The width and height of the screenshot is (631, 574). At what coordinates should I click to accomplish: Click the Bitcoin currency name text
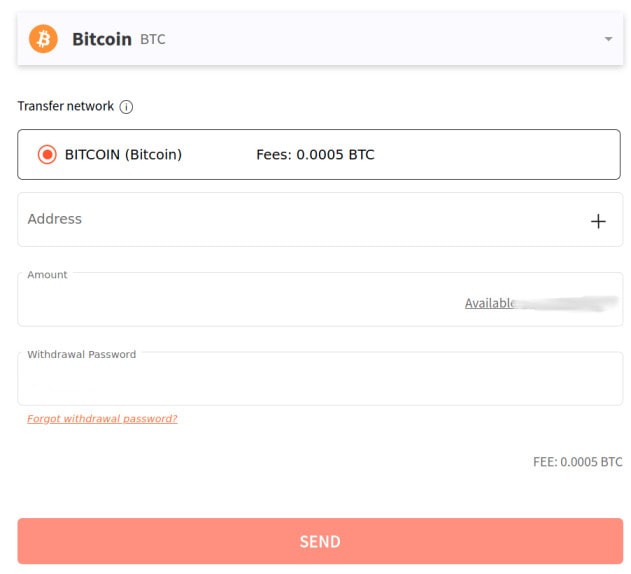tap(102, 39)
